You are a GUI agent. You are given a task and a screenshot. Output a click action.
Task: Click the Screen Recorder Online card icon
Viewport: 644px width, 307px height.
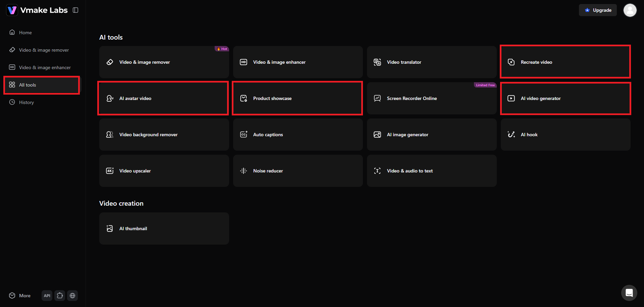pyautogui.click(x=377, y=98)
